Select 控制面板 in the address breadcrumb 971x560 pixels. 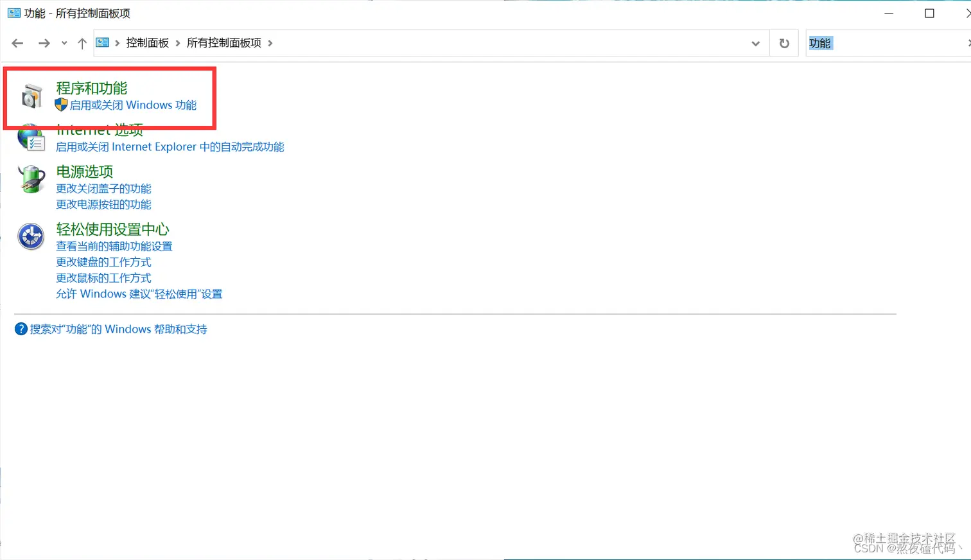click(x=147, y=43)
